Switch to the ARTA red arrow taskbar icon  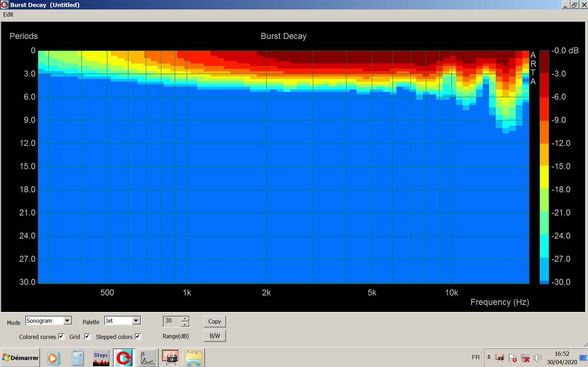[124, 358]
